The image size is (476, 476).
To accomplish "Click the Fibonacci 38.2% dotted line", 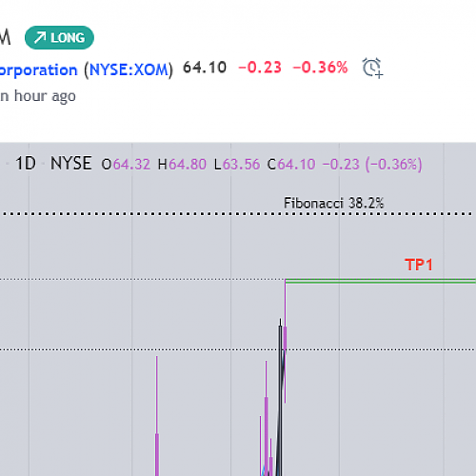I will 238,214.
